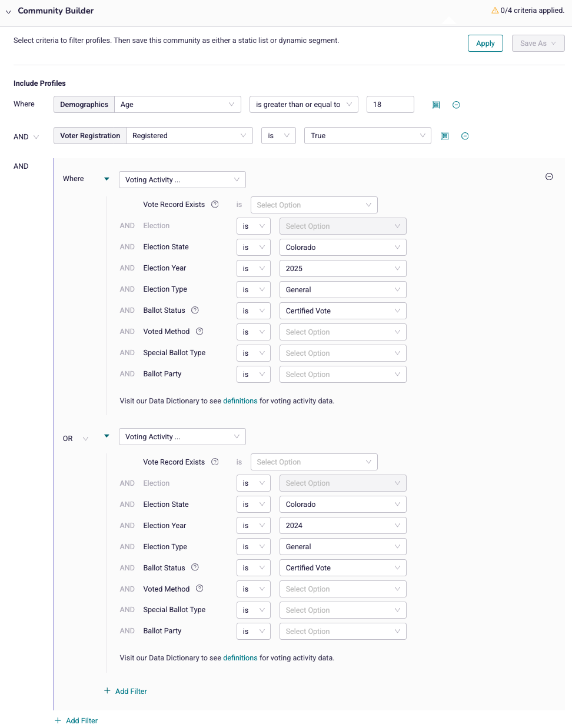
Task: Change the AND connector before Voter Registration
Action: (26, 137)
